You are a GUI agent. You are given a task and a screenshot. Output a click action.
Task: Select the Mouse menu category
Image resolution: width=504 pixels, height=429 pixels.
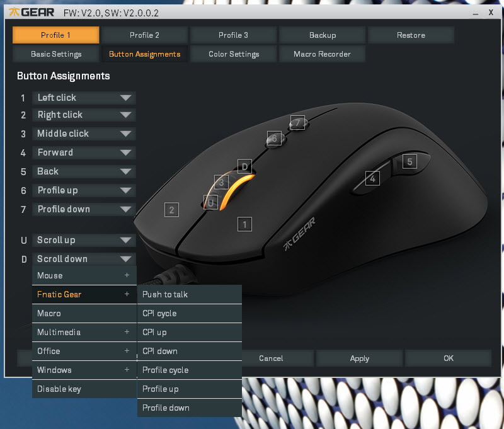point(84,275)
